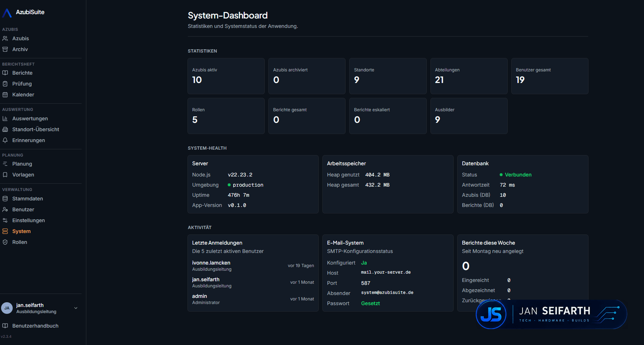This screenshot has width=644, height=345.
Task: Click the app version v2.3.4 label
Action: (6, 337)
